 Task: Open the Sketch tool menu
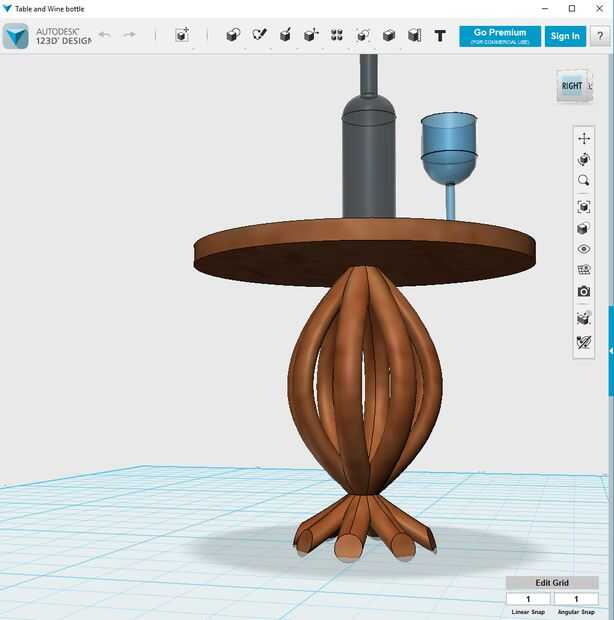click(x=259, y=35)
